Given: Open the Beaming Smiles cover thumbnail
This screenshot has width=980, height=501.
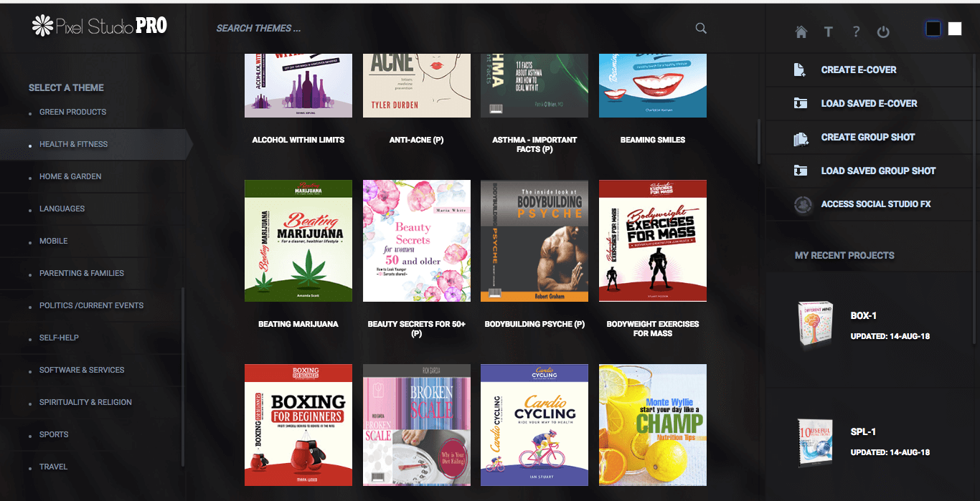Looking at the screenshot, I should 653,85.
